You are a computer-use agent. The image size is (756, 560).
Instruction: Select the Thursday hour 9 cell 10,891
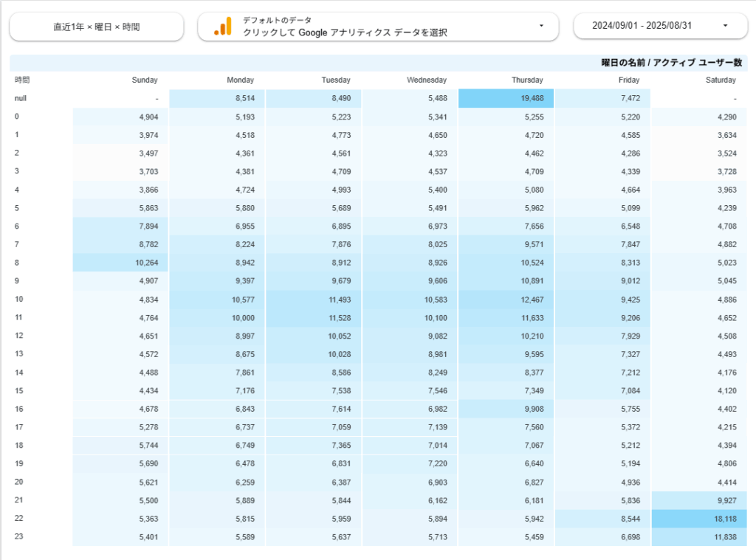[x=506, y=281]
